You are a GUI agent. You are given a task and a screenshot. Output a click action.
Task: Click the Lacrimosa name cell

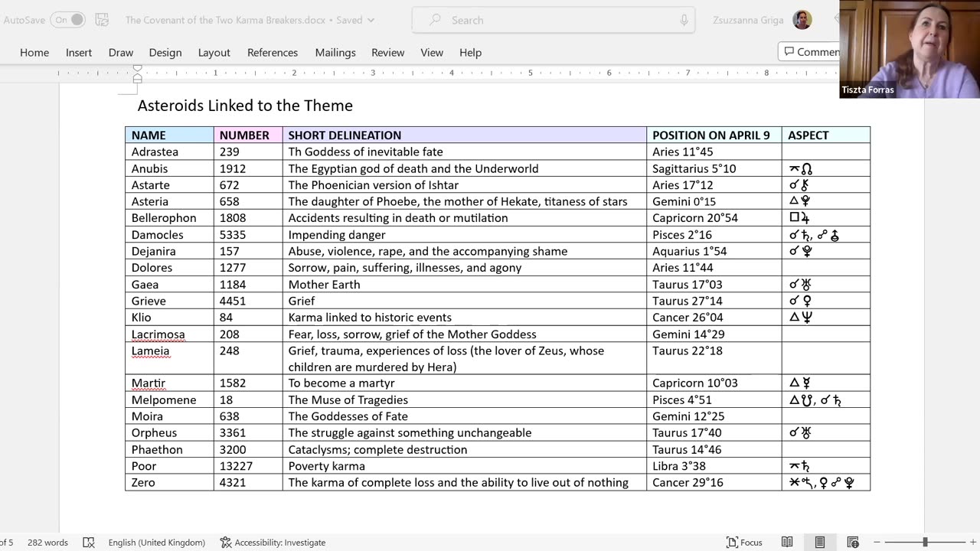tap(169, 334)
